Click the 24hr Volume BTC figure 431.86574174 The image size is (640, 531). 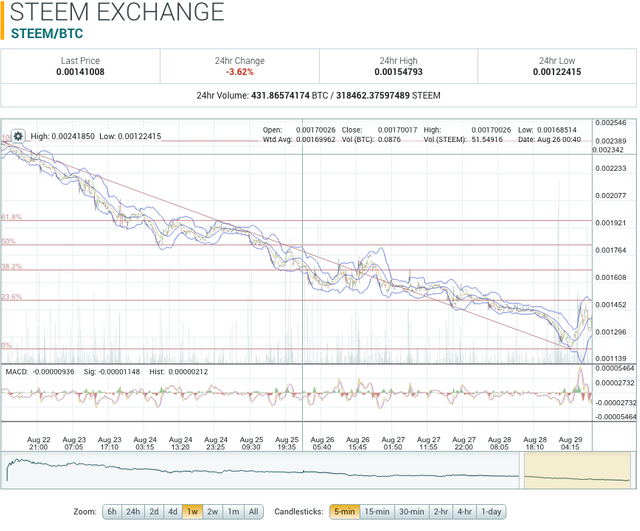coord(280,96)
